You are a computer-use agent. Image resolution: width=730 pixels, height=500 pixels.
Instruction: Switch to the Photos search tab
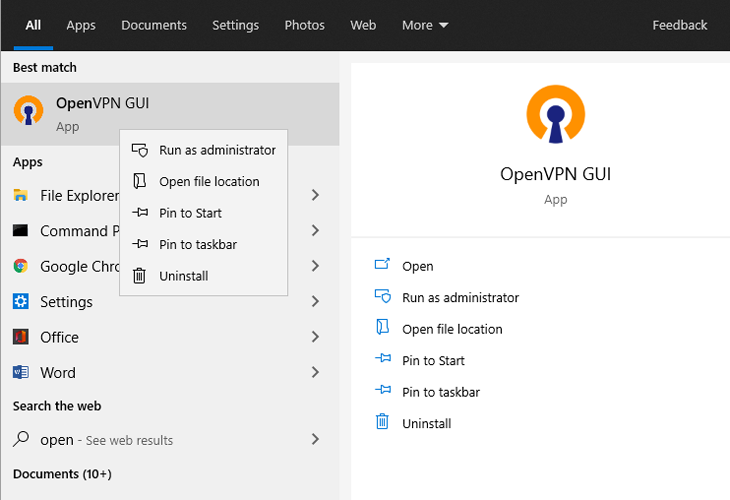[304, 25]
